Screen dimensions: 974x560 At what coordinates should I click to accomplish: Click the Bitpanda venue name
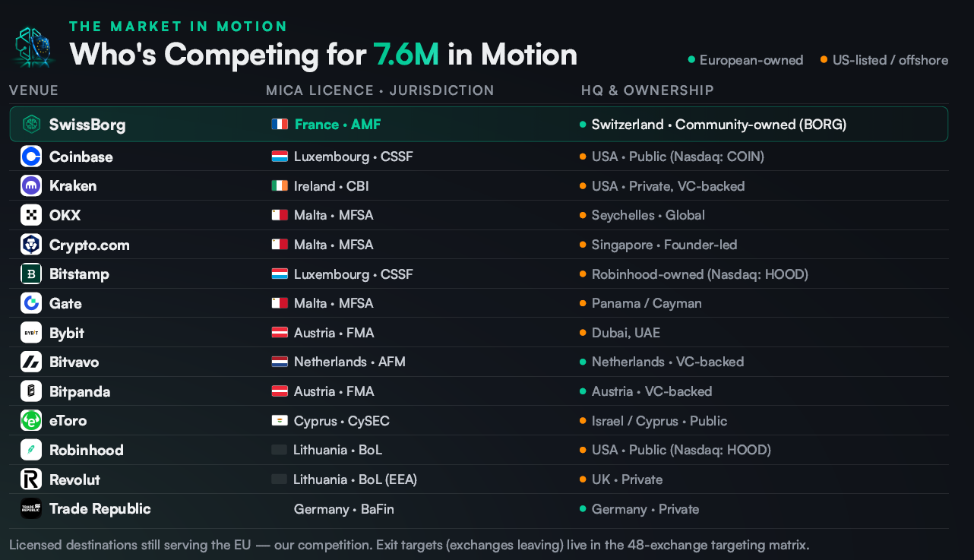click(80, 391)
